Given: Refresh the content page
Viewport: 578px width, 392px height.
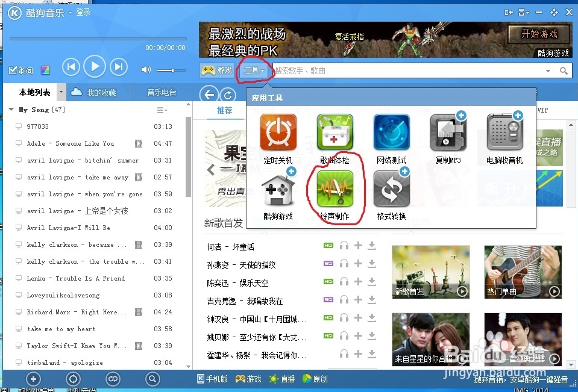Looking at the screenshot, I should (x=228, y=95).
